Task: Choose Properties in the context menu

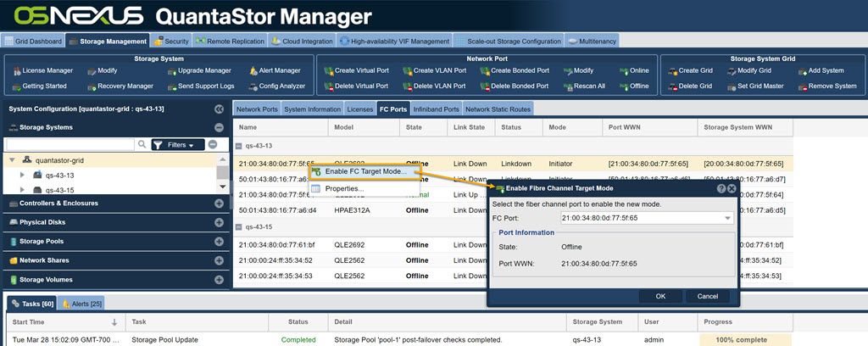Action: click(x=364, y=189)
